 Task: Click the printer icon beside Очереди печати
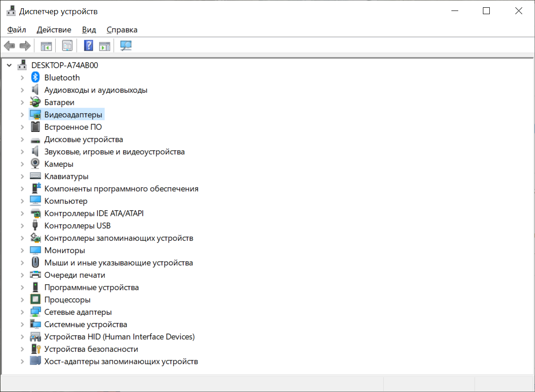point(35,275)
